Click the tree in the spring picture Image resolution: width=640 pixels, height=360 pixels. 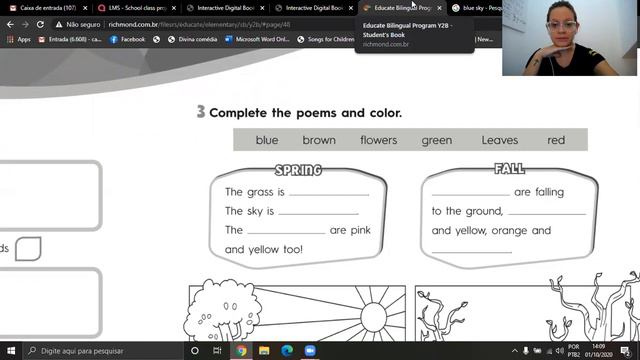pos(221,311)
